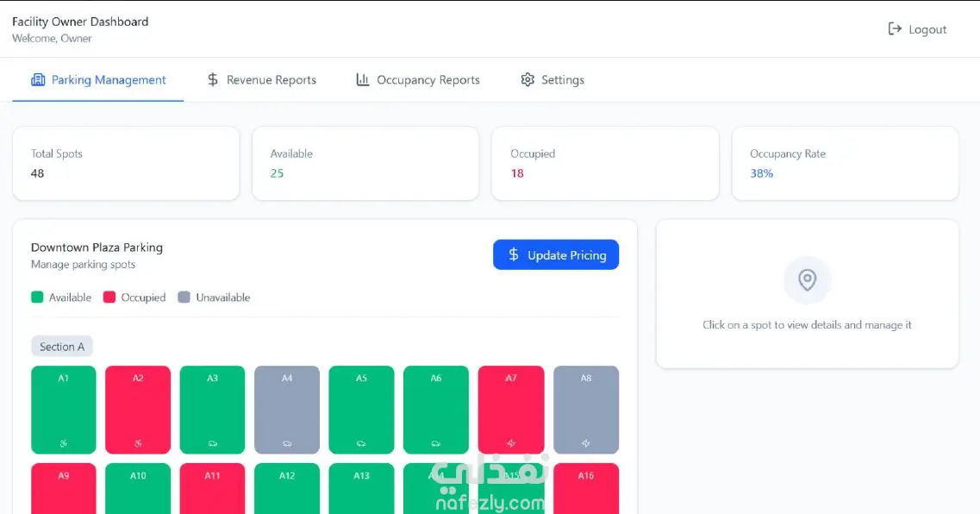Select occupied parking spot A11
Viewport: 980px width, 514px height.
[x=213, y=488]
